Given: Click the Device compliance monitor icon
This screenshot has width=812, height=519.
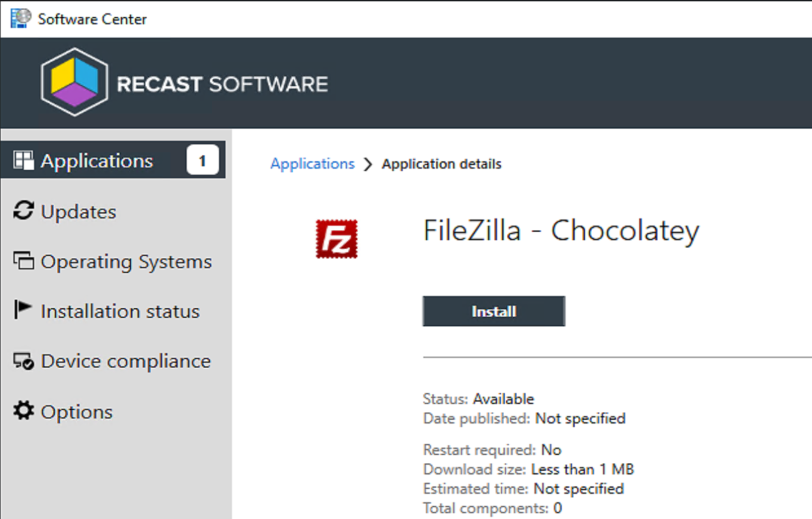Looking at the screenshot, I should point(23,361).
